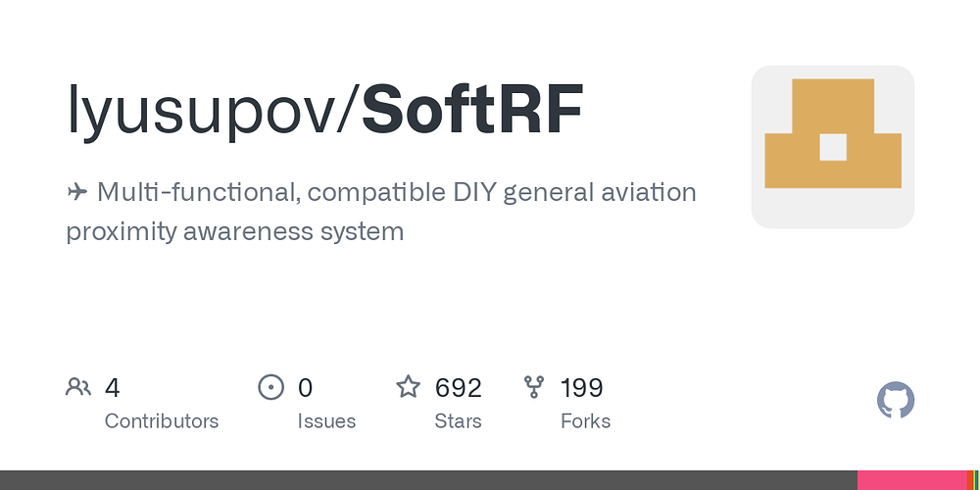980x490 pixels.
Task: Click the 199 forks count
Action: click(581, 388)
